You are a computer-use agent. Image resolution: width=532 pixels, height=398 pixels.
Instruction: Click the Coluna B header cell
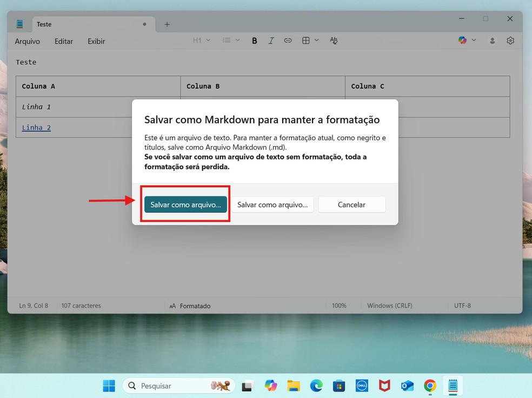tap(263, 86)
